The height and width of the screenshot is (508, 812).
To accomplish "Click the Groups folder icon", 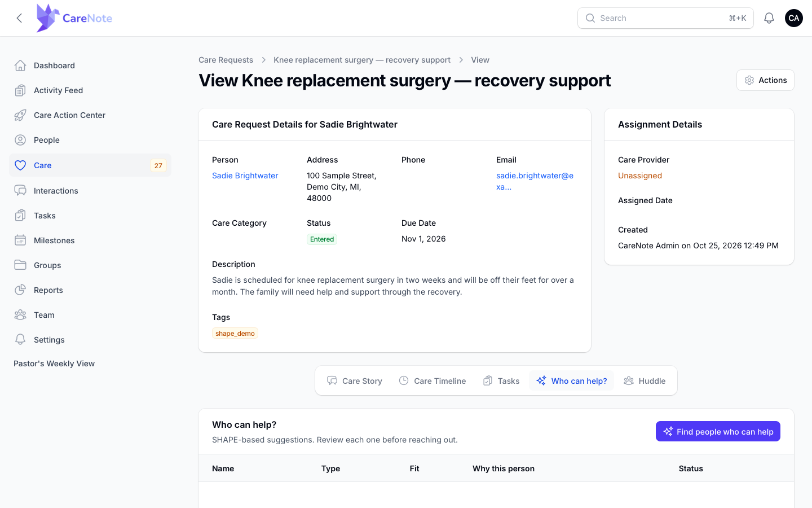I will tap(20, 265).
